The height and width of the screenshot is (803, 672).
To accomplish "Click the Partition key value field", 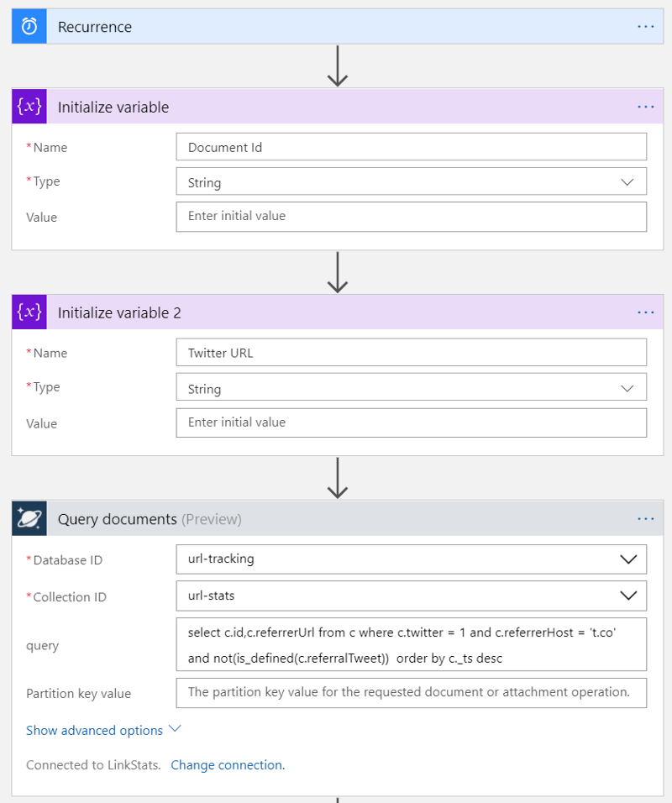I will pyautogui.click(x=411, y=692).
